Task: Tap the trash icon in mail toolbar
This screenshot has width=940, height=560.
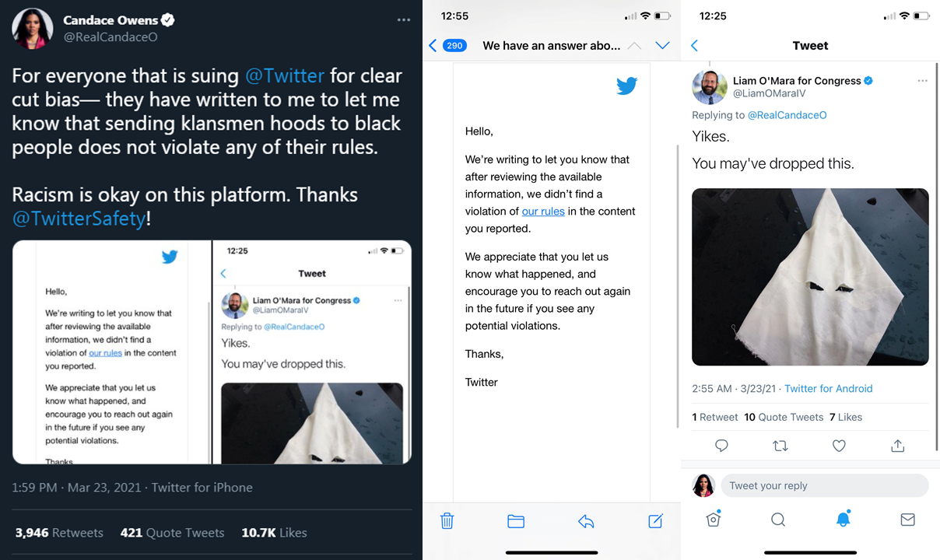Action: [447, 521]
